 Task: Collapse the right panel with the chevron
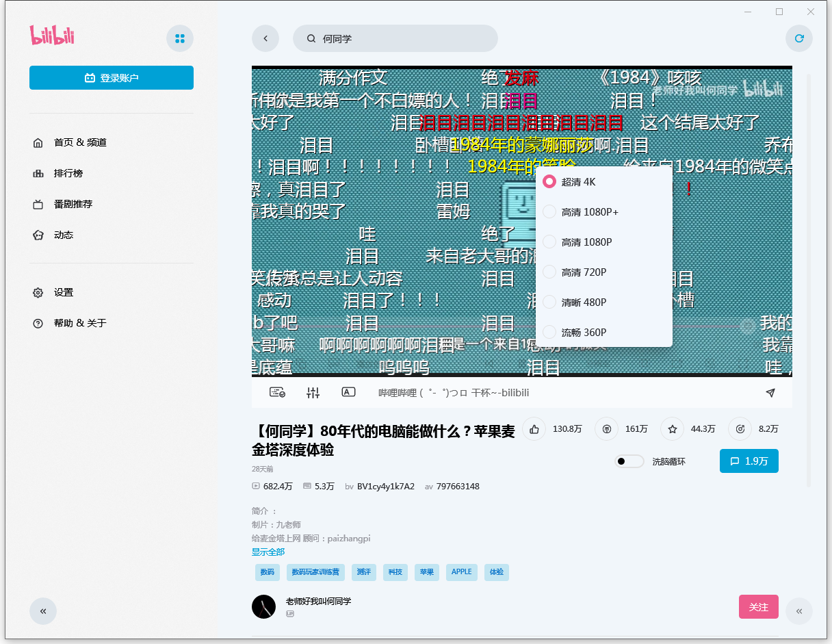tap(798, 611)
